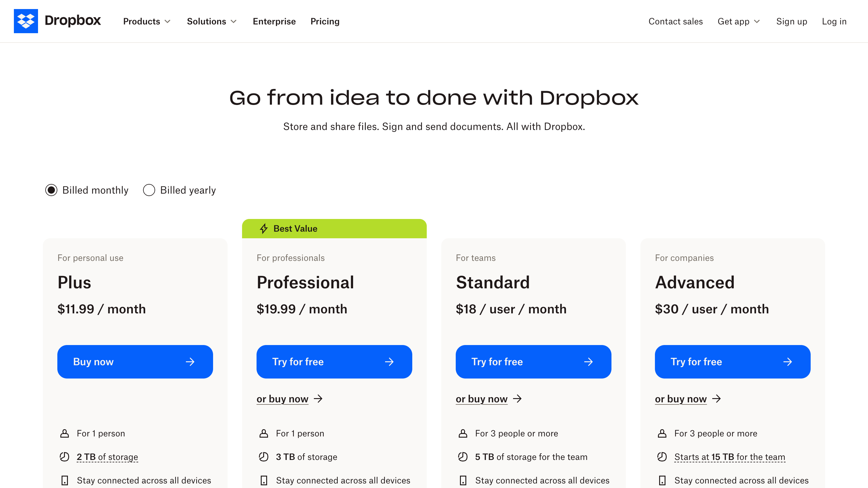Click the page headline Go from idea to done
Viewport: 868px width, 488px height.
tap(434, 98)
